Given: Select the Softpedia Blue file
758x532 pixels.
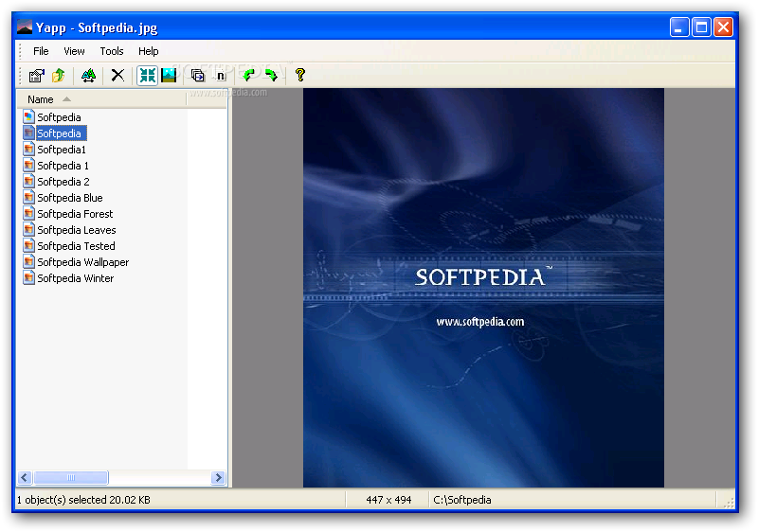Looking at the screenshot, I should click(x=69, y=198).
